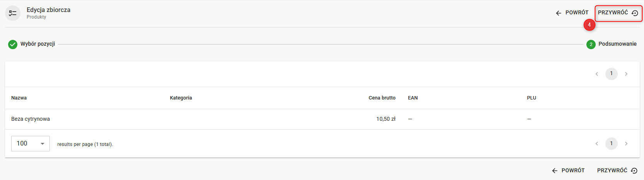The width and height of the screenshot is (644, 180).
Task: Click the next page chevron below table
Action: (626, 144)
